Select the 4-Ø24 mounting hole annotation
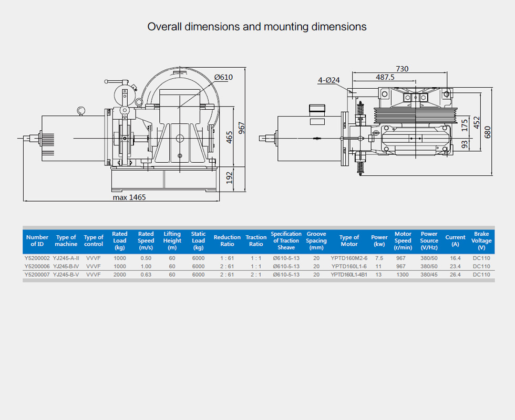 (329, 80)
